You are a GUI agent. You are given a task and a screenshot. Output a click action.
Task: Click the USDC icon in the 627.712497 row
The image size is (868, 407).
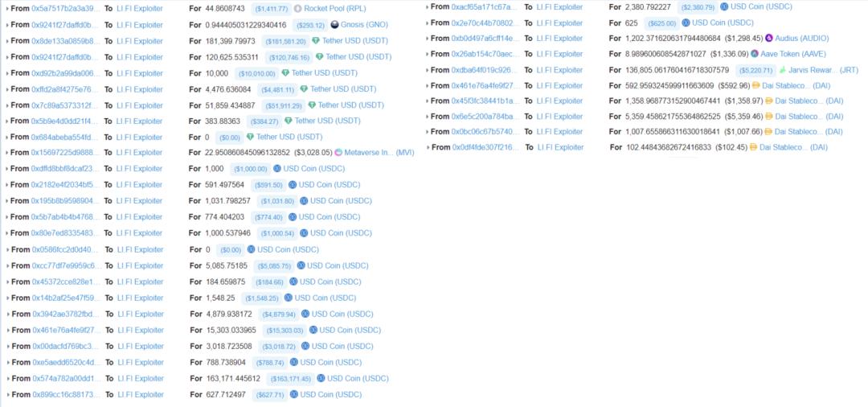tap(294, 394)
